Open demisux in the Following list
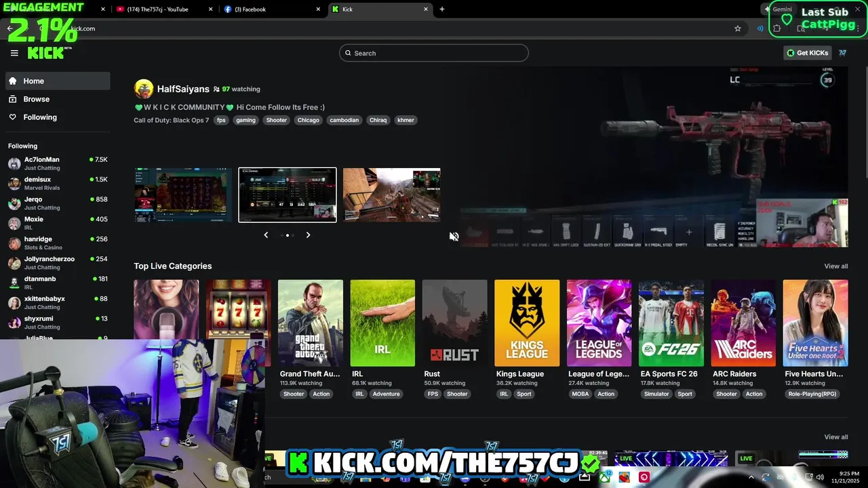This screenshot has height=488, width=868. 58,183
